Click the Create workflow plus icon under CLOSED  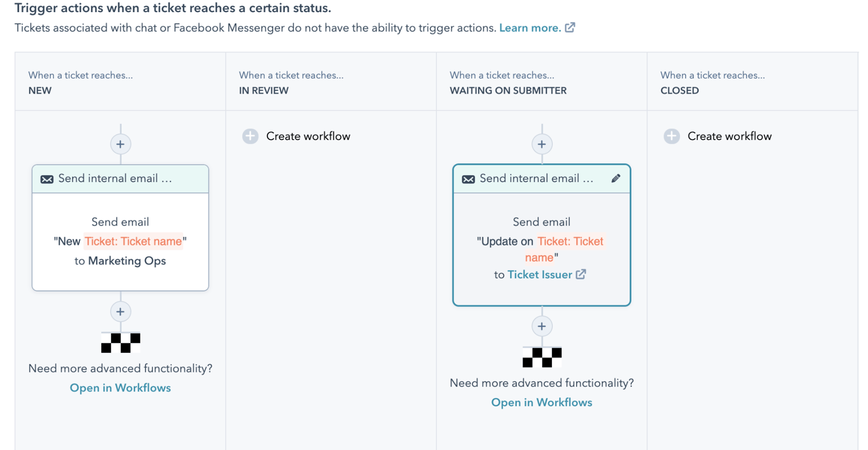(x=671, y=136)
